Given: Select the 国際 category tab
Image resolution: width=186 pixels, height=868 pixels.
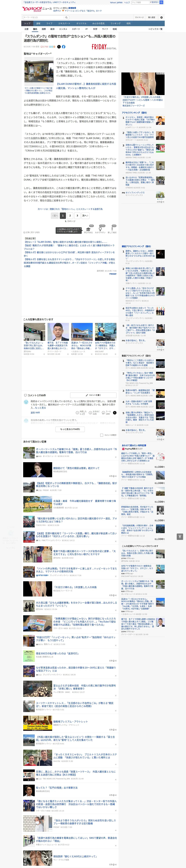Looking at the screenshot, I should point(44,29).
